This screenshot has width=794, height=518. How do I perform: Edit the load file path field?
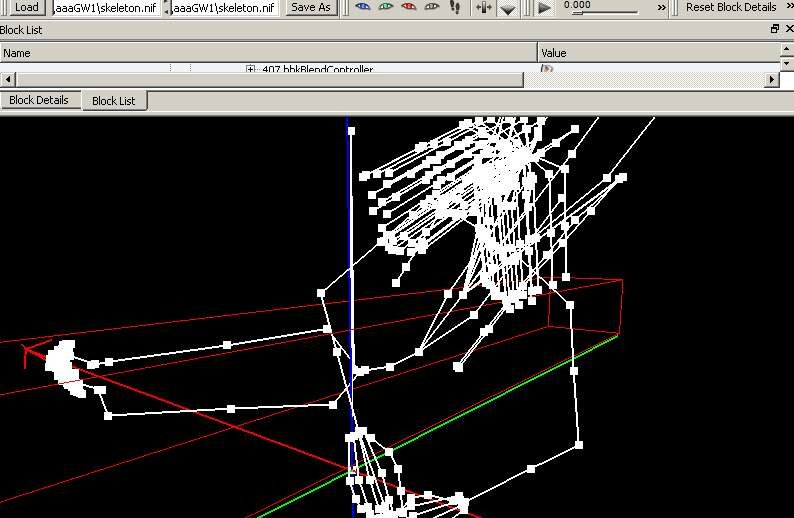click(x=106, y=8)
